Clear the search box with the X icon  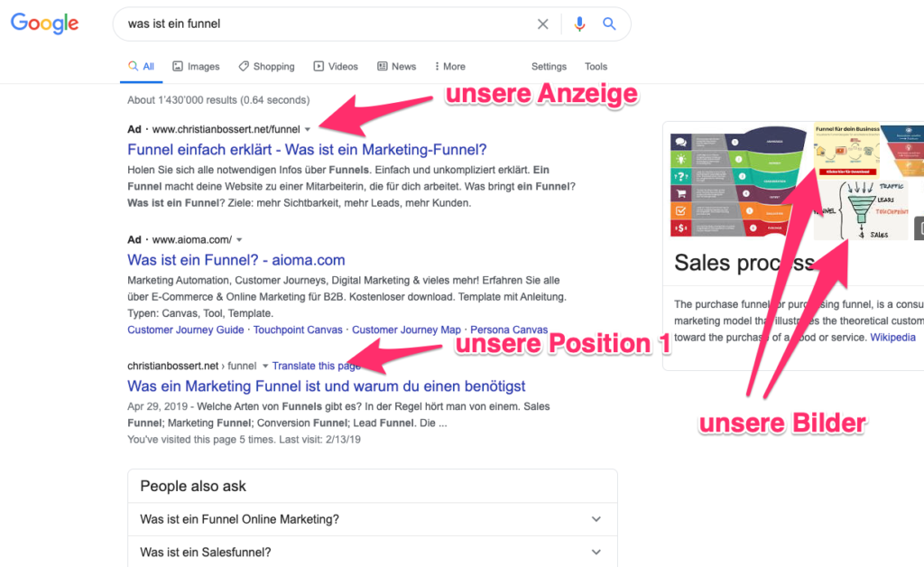pos(542,24)
